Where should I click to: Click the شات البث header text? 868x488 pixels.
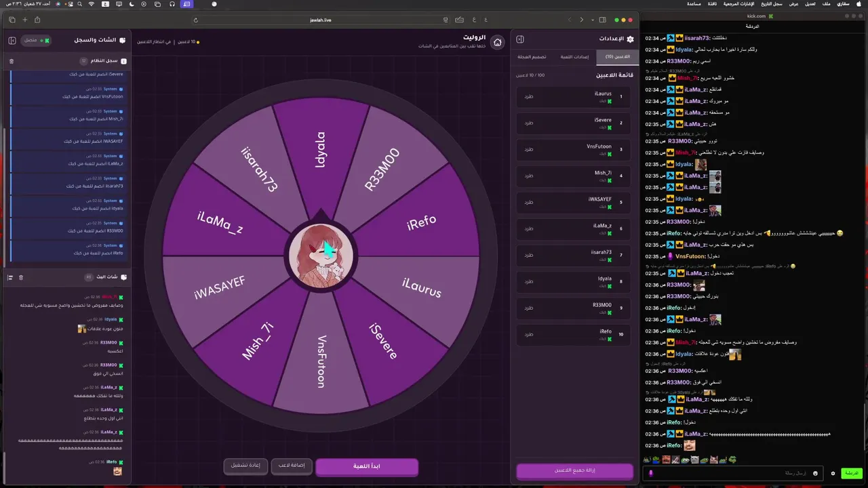click(x=108, y=277)
